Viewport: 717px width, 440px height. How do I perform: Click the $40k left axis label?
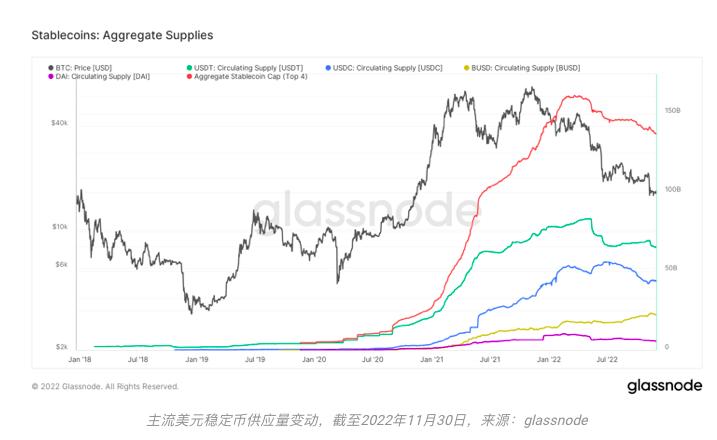click(59, 123)
